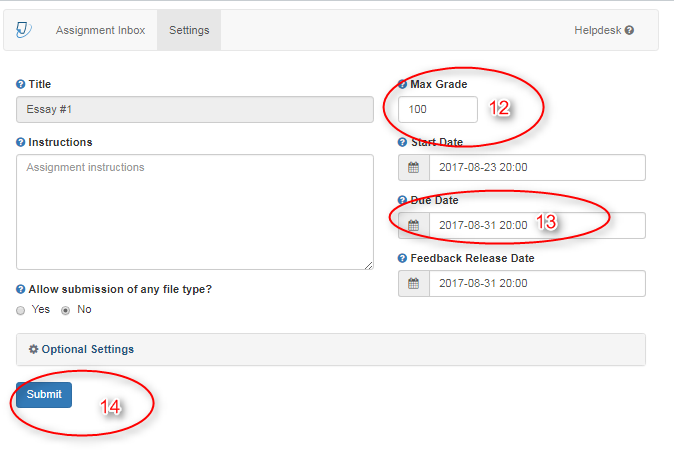Screen dimensions: 674x452
Task: Click the help icon beside Title
Action: coord(21,85)
